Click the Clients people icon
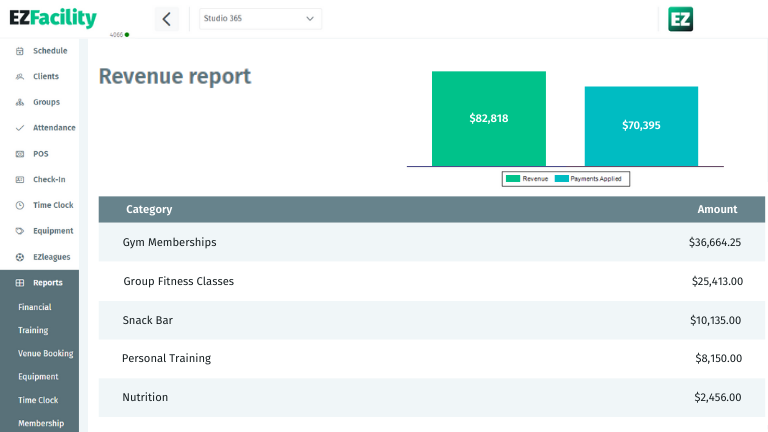768x432 pixels. 20,77
